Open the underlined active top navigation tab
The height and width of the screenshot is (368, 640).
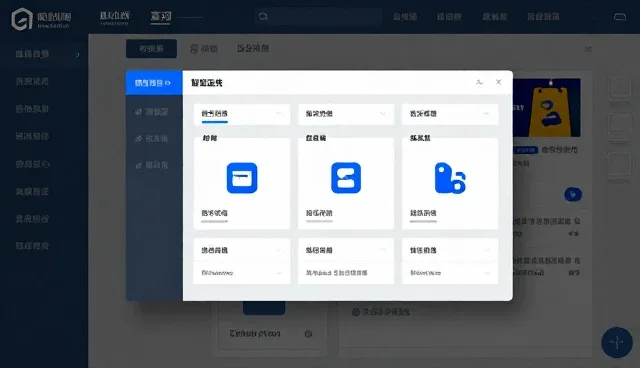[160, 17]
